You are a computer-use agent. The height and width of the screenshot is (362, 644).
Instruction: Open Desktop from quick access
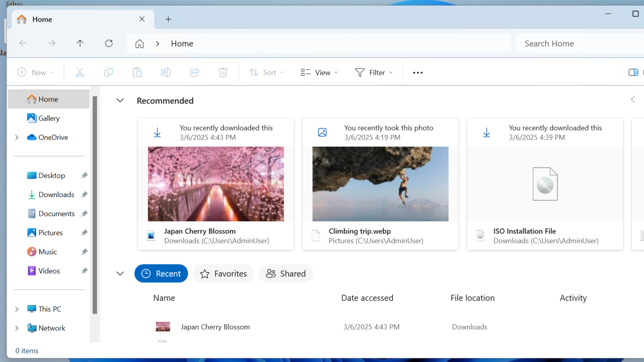click(52, 175)
